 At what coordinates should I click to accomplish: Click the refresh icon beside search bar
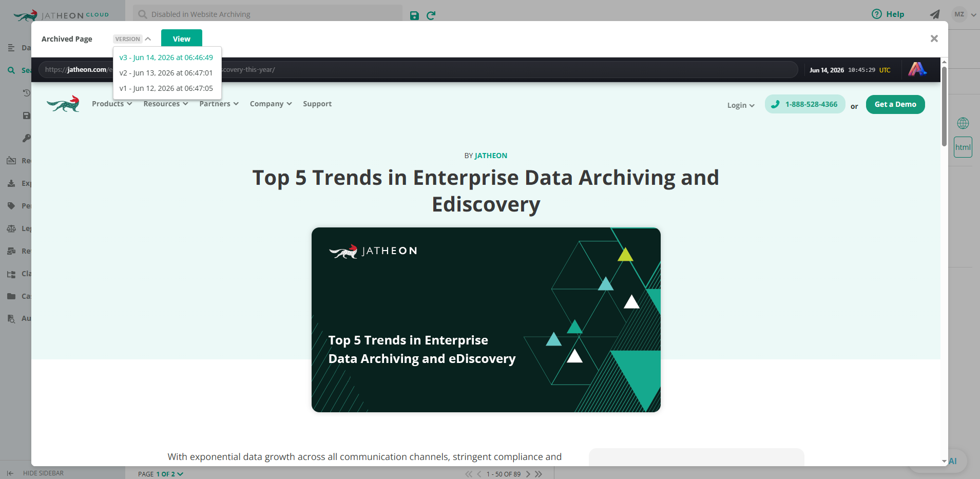431,15
